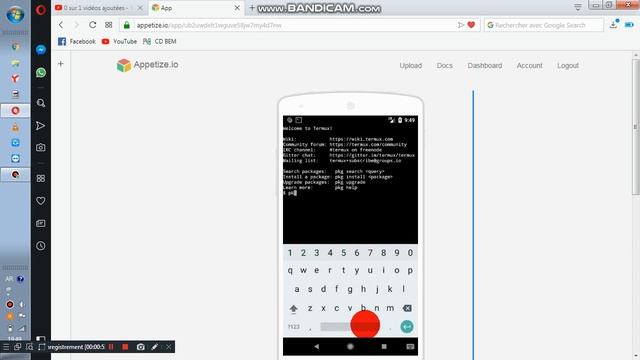Image resolution: width=640 pixels, height=360 pixels.
Task: Select the App tab
Action: click(x=195, y=8)
